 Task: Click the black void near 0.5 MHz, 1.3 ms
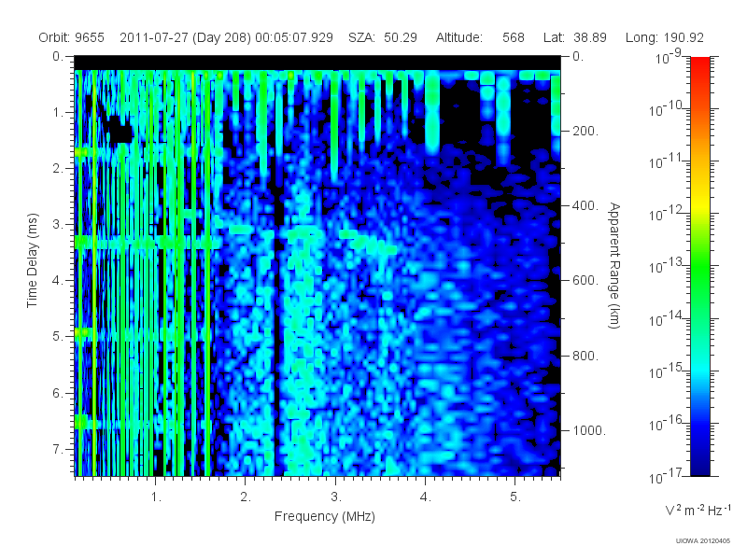point(119,130)
